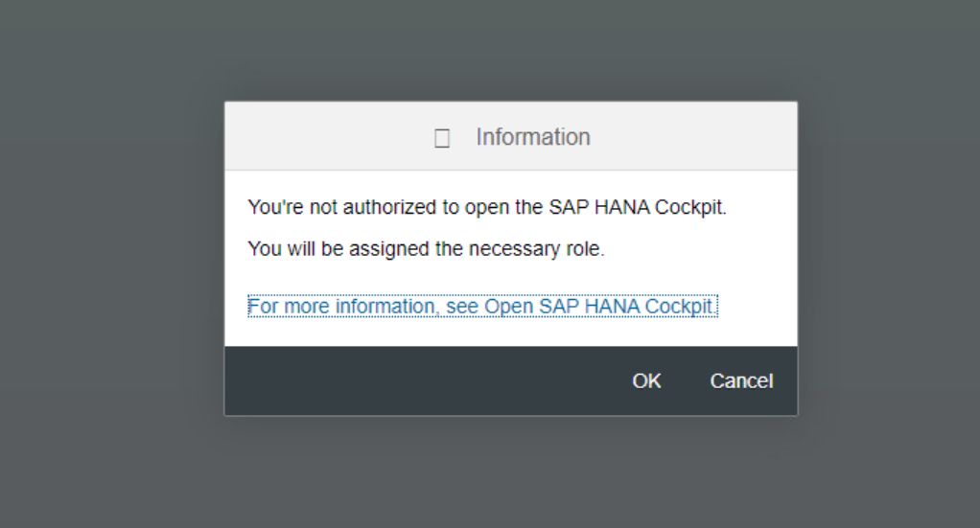Image resolution: width=980 pixels, height=528 pixels.
Task: Click dimmed background below the Information dialog
Action: (508, 474)
